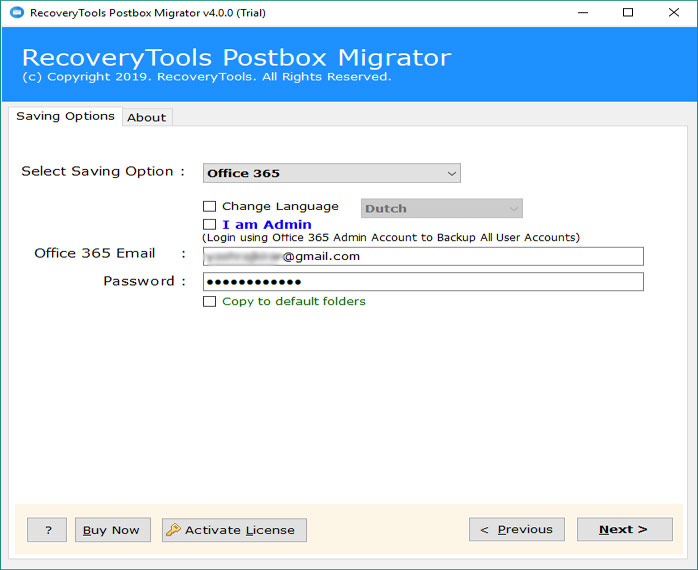Open the Select Saving Option dropdown

(331, 173)
